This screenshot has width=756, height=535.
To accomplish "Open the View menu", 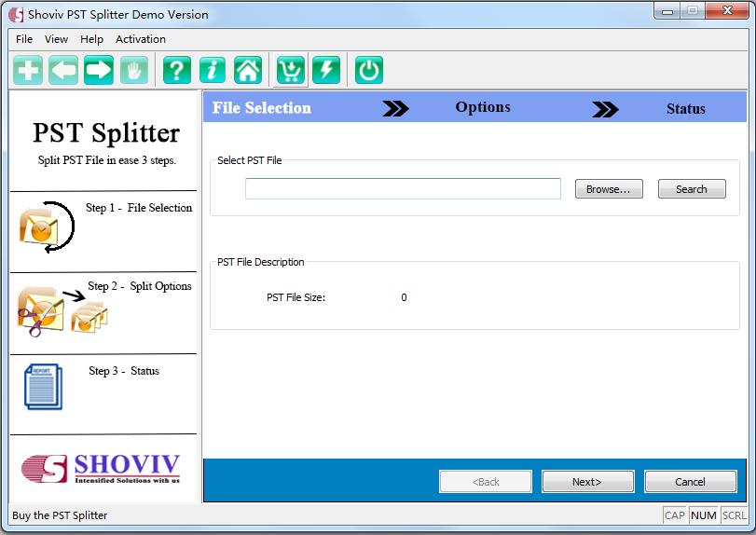I will [56, 39].
